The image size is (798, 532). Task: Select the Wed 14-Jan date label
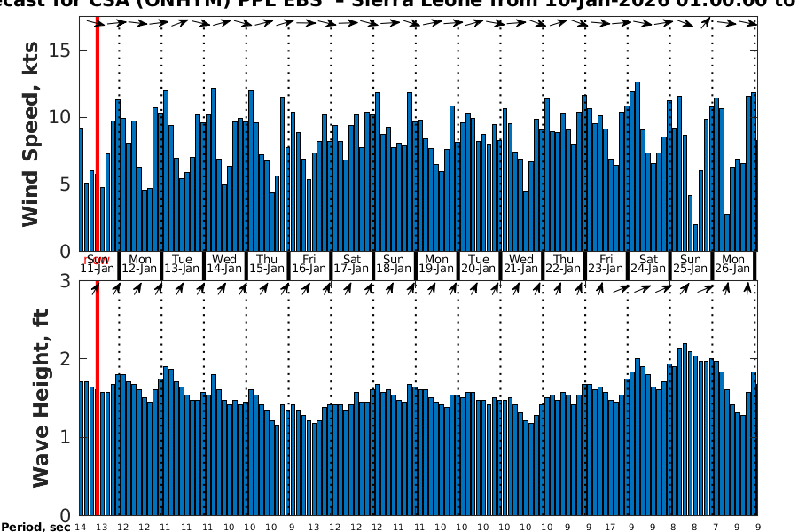coord(224,263)
